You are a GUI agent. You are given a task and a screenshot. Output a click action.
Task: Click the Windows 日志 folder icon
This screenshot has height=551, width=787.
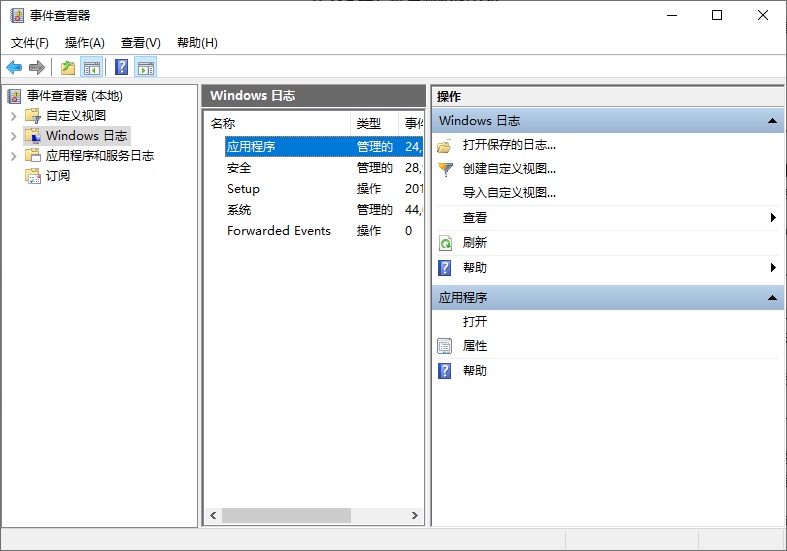click(33, 136)
